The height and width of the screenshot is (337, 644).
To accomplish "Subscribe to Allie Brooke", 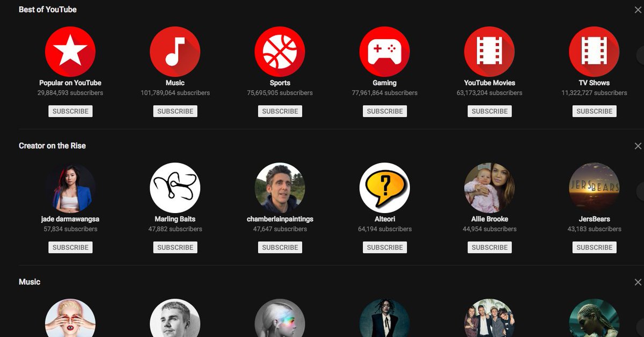I will click(x=489, y=247).
